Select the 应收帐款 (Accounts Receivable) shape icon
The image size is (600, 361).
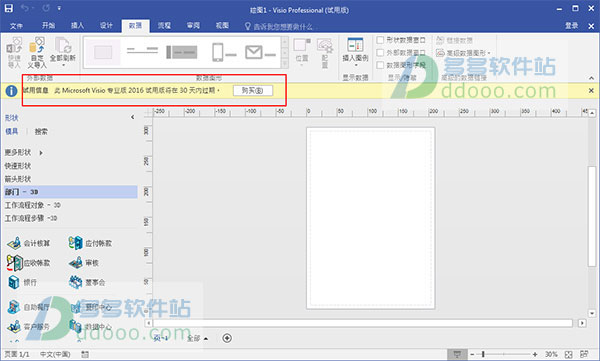pos(15,263)
